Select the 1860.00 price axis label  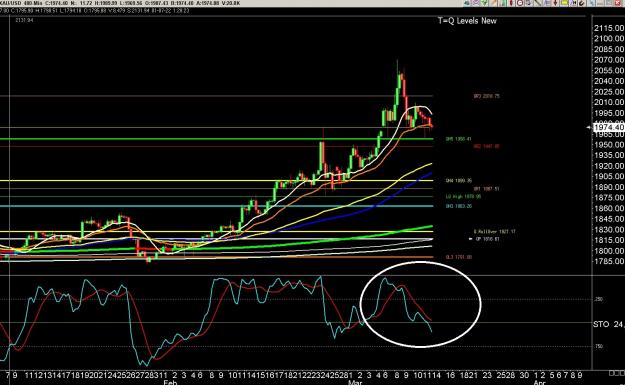609,208
